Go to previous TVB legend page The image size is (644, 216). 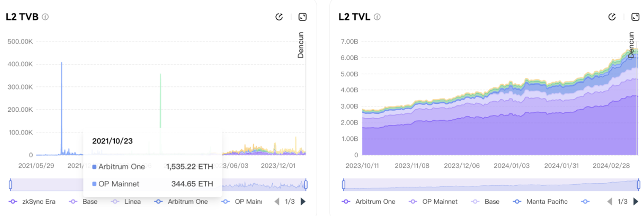[277, 202]
